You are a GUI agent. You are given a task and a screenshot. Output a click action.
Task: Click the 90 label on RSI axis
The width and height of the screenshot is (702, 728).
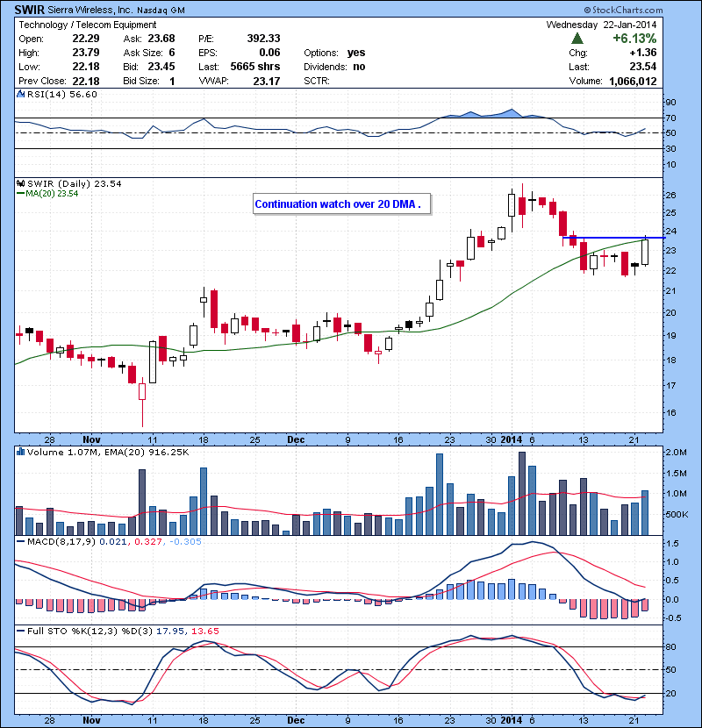[671, 102]
